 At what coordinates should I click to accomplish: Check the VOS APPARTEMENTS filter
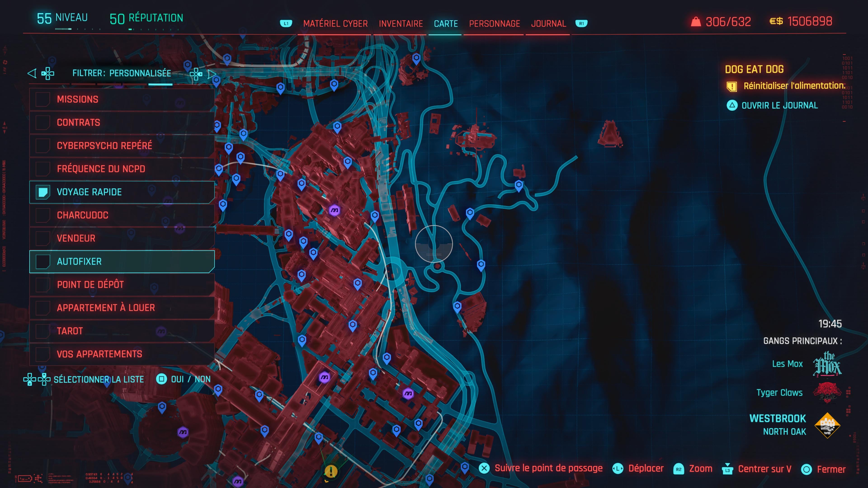pos(43,354)
